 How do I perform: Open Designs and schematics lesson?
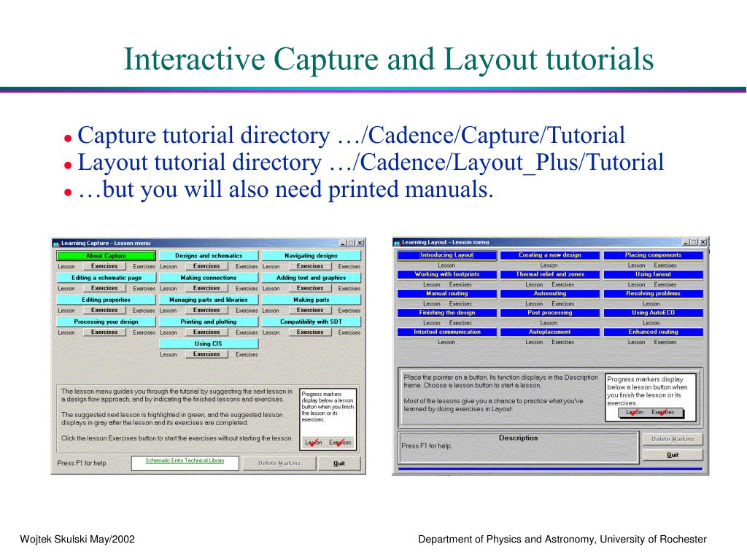(209, 256)
